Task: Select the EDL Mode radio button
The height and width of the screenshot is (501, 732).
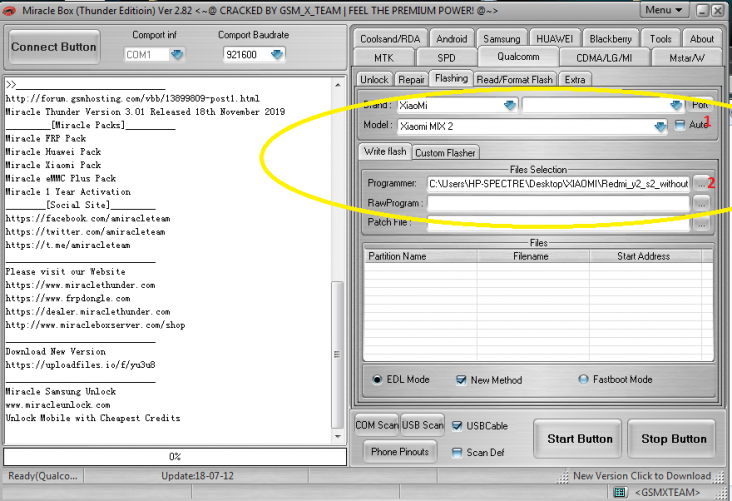Action: point(377,380)
